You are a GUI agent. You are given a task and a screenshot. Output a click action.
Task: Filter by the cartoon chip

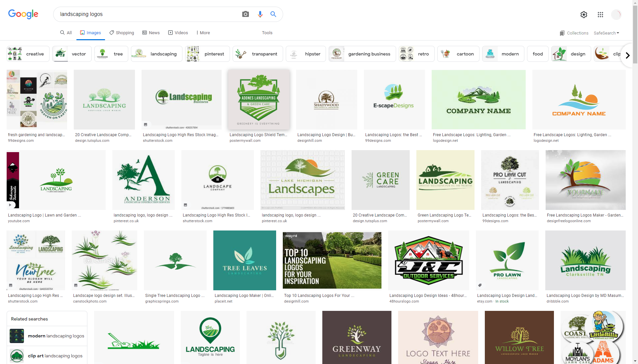pyautogui.click(x=458, y=54)
